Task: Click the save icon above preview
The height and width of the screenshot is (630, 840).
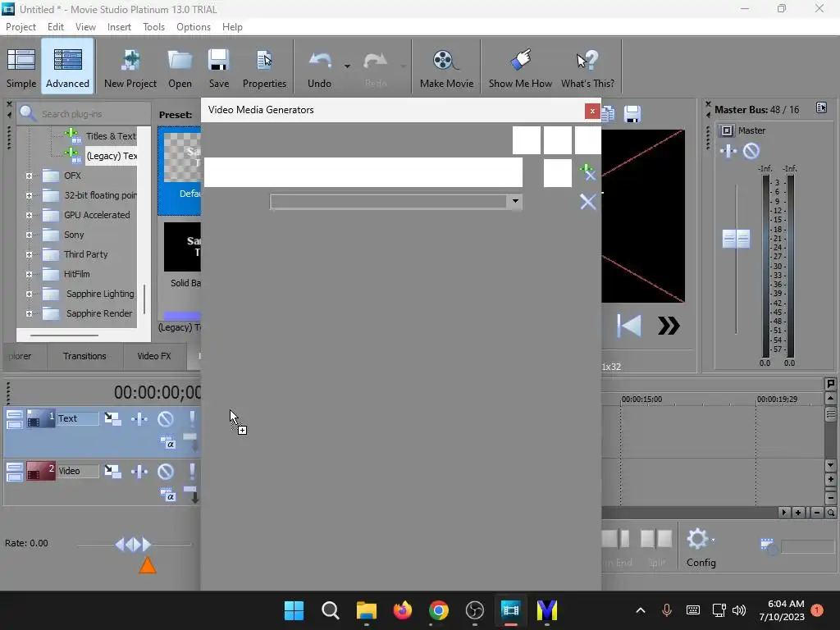Action: (632, 113)
